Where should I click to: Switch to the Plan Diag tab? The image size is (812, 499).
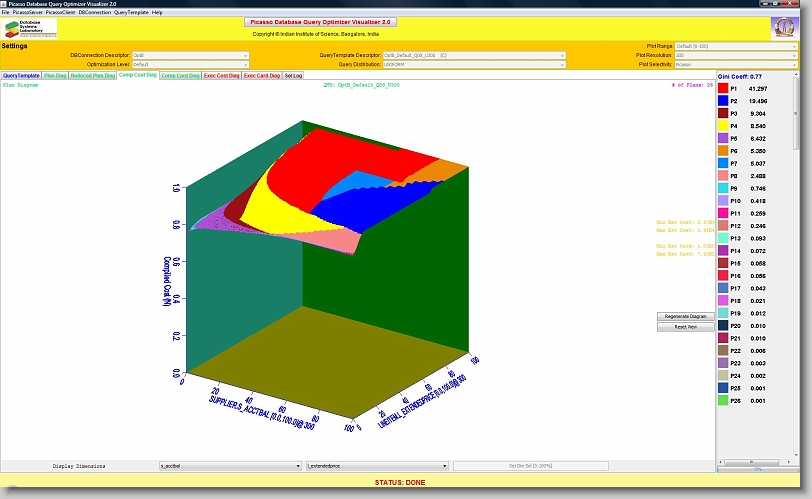[55, 76]
